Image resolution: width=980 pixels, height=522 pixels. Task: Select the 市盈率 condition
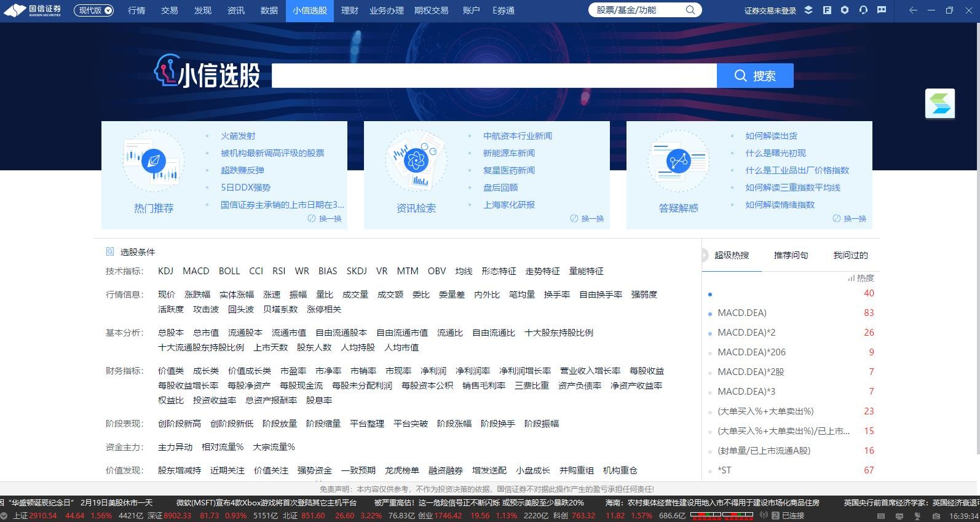(293, 371)
